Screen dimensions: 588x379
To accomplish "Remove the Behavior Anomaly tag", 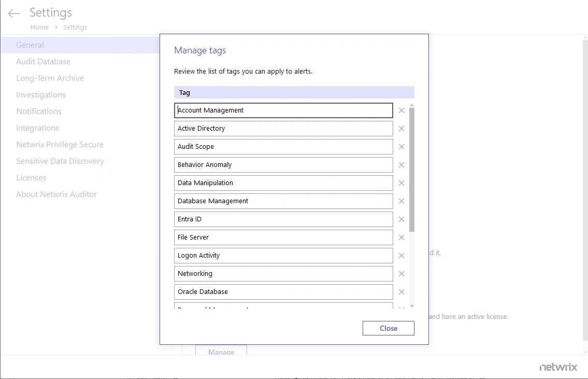I will 401,164.
